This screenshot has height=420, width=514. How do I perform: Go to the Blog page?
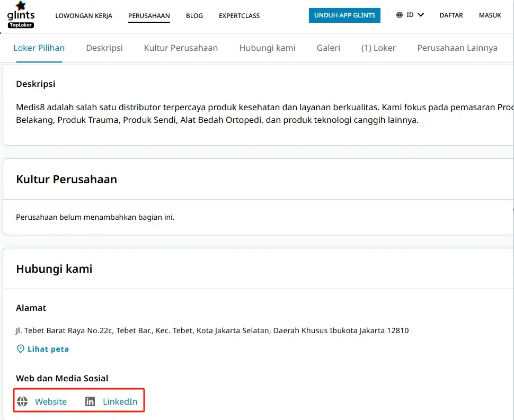tap(194, 16)
